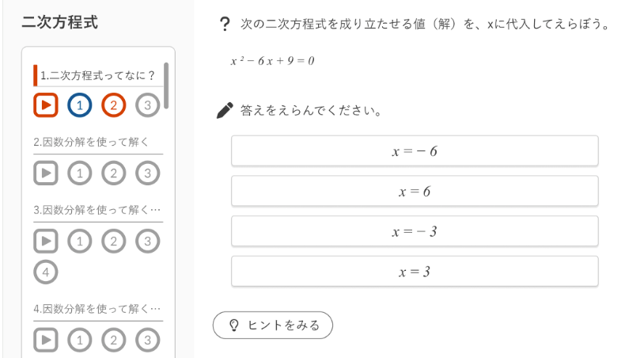Viewport: 644px width, 358px height.
Task: Open step 2 of section 3
Action: point(114,240)
